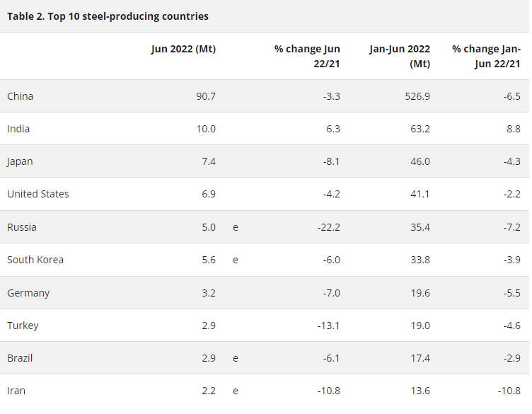Click India's 8.8 Jan-Jun percent change

pos(512,129)
